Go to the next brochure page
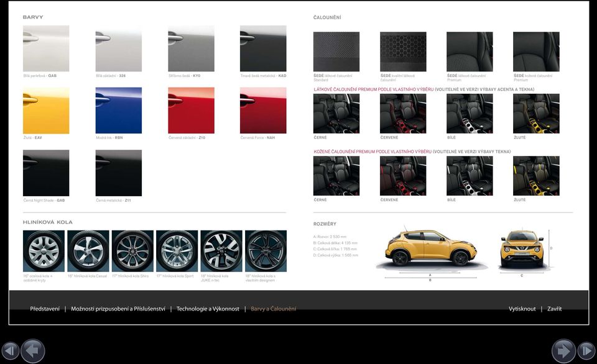The height and width of the screenshot is (364, 597). tap(563, 351)
